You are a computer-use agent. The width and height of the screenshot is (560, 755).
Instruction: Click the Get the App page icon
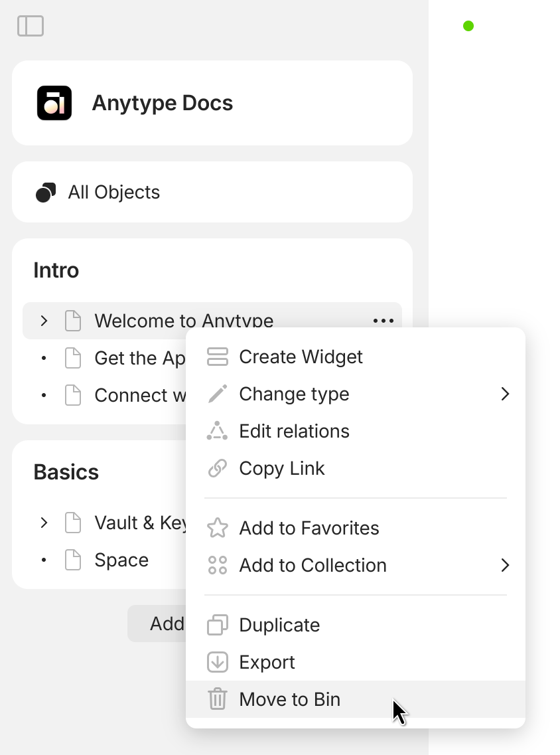72,358
